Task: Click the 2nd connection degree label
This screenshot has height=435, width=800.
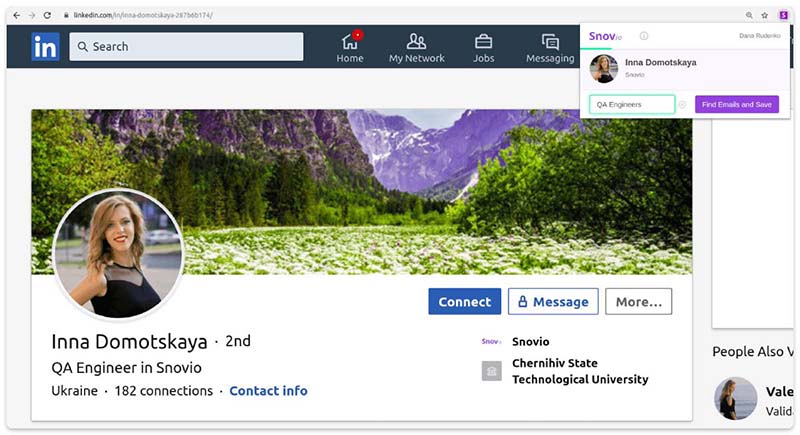Action: coord(238,341)
